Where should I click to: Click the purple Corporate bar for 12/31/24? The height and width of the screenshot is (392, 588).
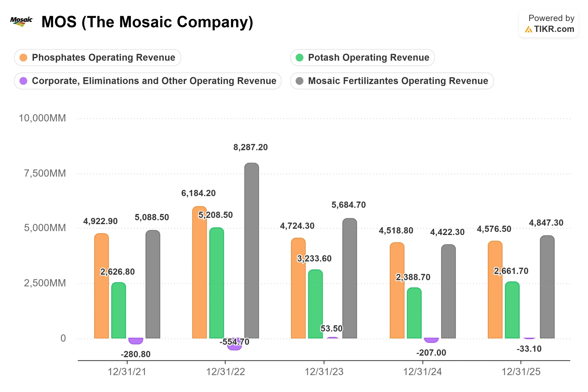pyautogui.click(x=431, y=340)
